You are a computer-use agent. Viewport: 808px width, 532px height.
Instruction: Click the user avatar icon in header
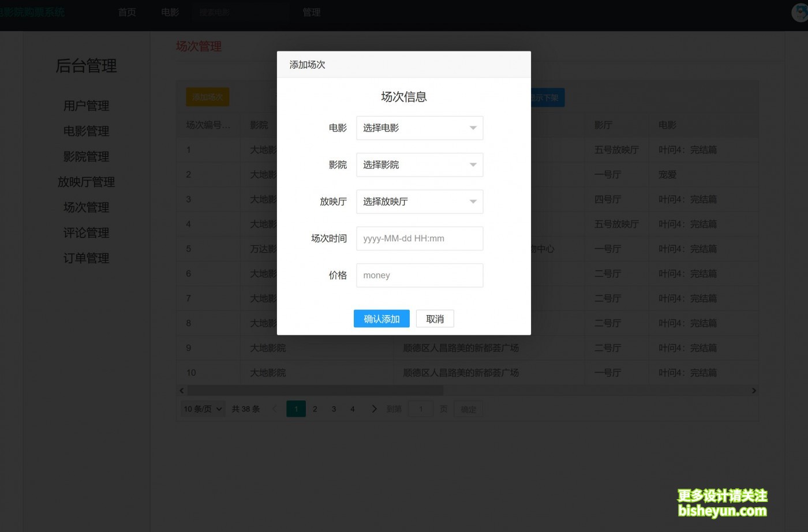pyautogui.click(x=800, y=13)
